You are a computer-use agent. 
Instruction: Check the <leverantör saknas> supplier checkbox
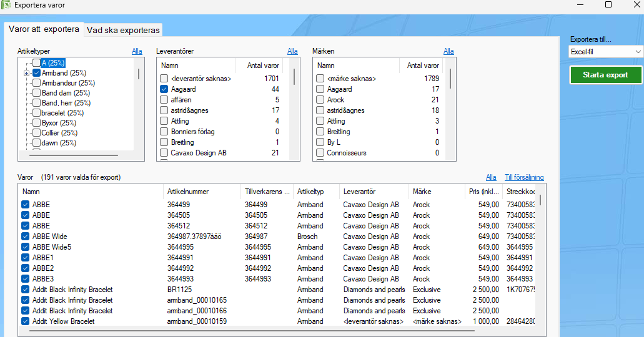(164, 79)
